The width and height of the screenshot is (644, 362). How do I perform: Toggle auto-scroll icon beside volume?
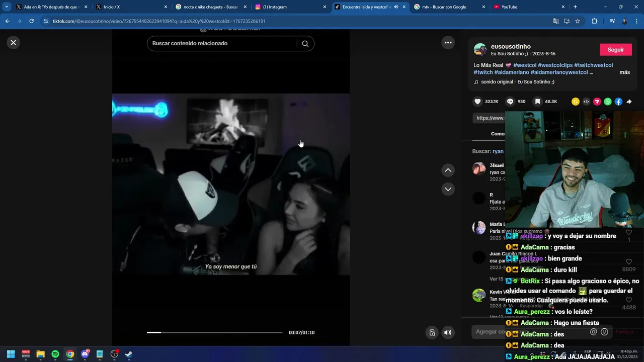432,332
